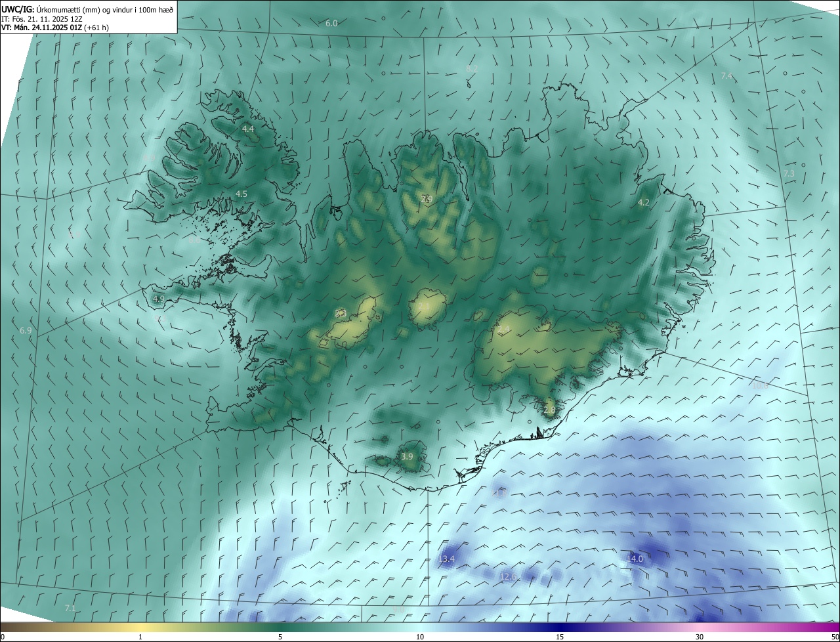Click the 2.3 value on the western glacier
Screen dimensions: 840x642
click(x=341, y=314)
